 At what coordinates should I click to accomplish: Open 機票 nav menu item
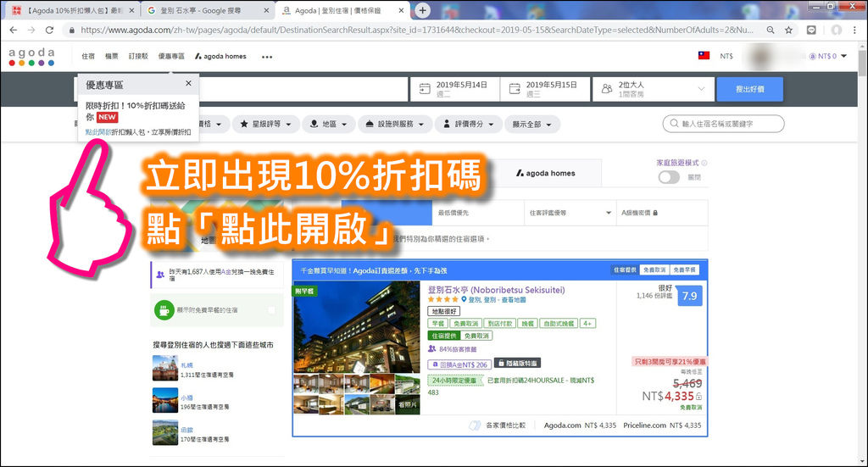[112, 56]
